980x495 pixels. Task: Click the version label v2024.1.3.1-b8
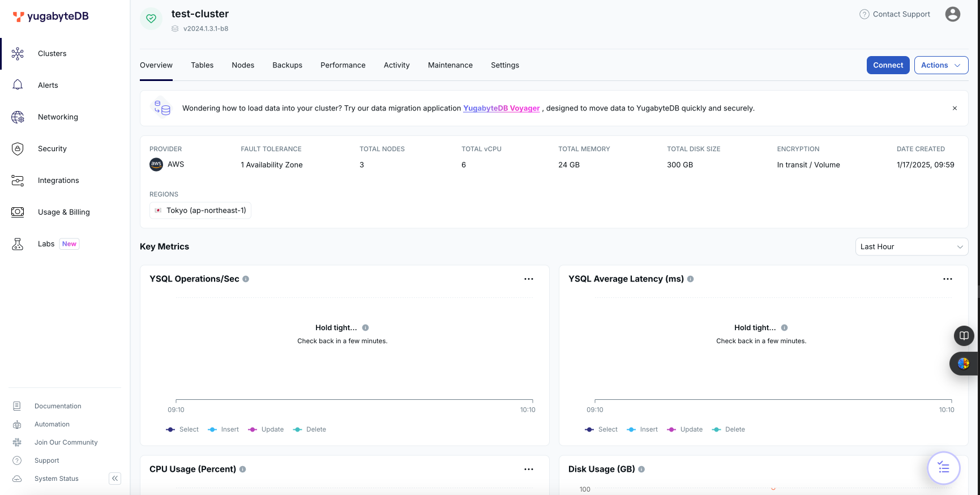pos(206,29)
